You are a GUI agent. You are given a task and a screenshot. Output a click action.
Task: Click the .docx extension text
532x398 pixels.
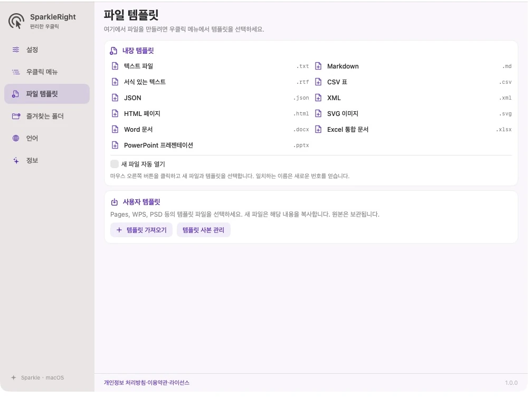click(301, 130)
